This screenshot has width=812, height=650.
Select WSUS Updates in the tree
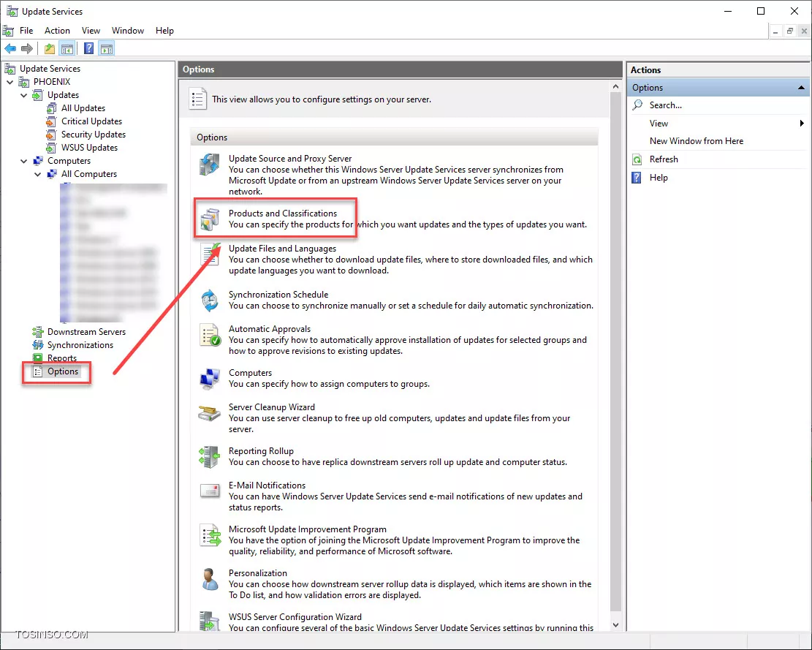pos(90,148)
